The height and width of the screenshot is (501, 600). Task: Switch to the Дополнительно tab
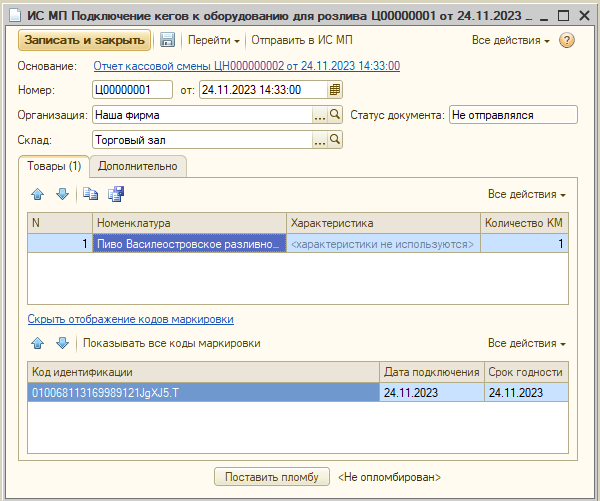click(138, 166)
